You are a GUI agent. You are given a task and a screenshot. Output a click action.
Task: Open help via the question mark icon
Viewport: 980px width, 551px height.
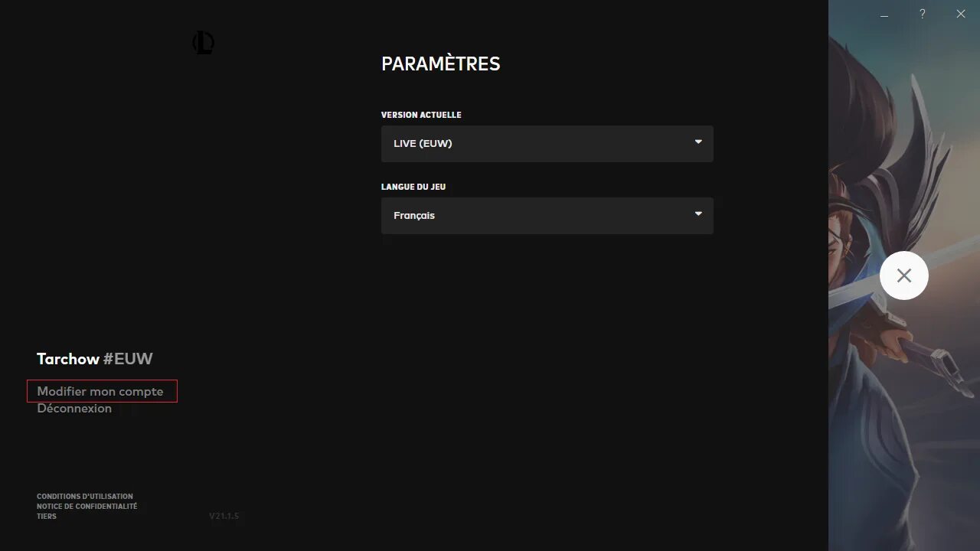(x=923, y=14)
